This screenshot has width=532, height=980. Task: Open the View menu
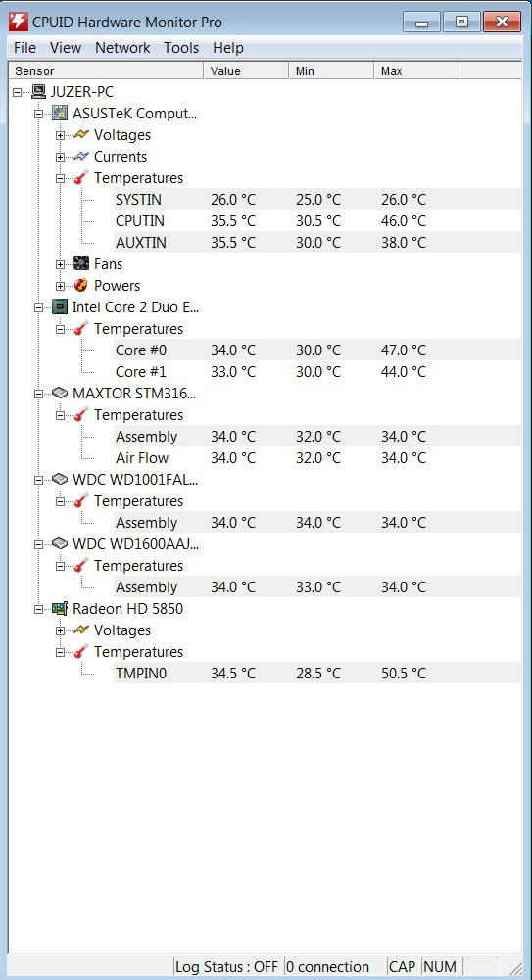66,48
